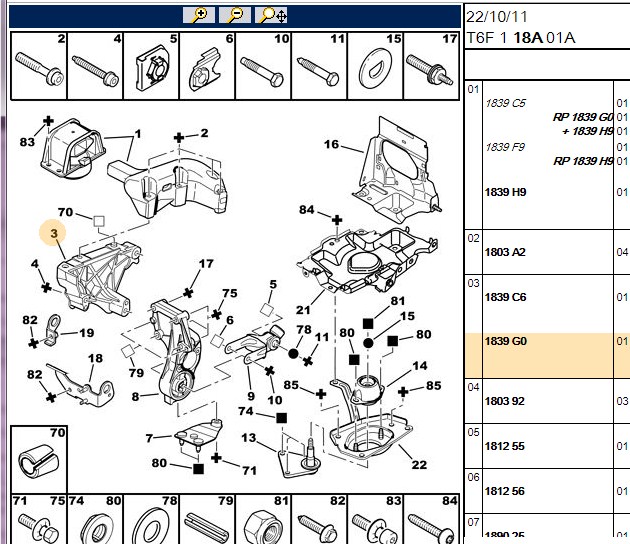Click callout number 84 in the diagram

307,210
